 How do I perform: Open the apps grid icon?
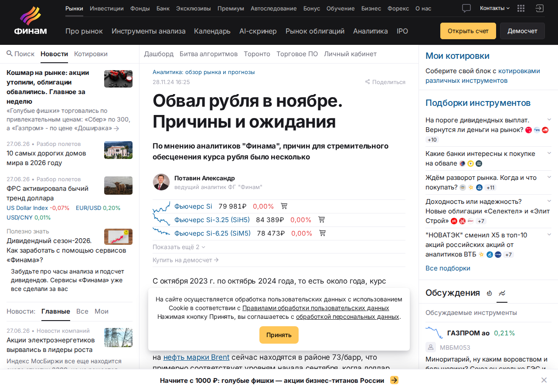[521, 8]
